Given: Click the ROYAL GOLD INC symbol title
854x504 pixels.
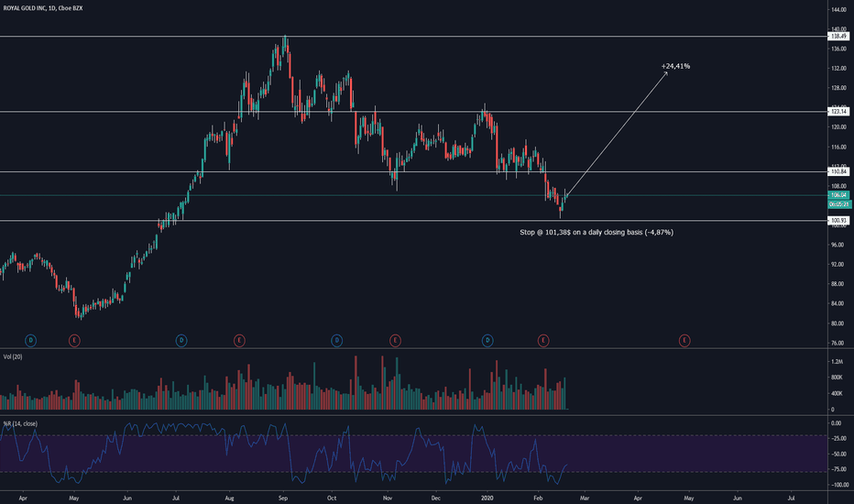Looking at the screenshot, I should pyautogui.click(x=43, y=8).
